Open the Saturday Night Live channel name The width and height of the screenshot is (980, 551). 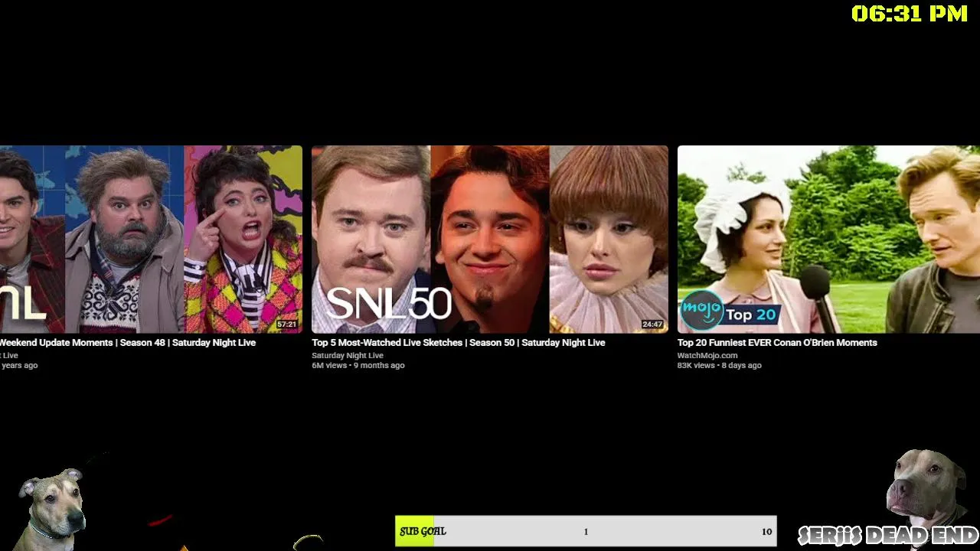pos(348,356)
